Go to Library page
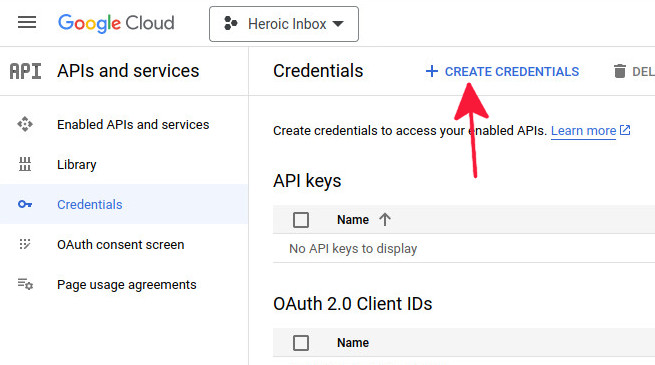This screenshot has width=655, height=365. click(x=76, y=165)
